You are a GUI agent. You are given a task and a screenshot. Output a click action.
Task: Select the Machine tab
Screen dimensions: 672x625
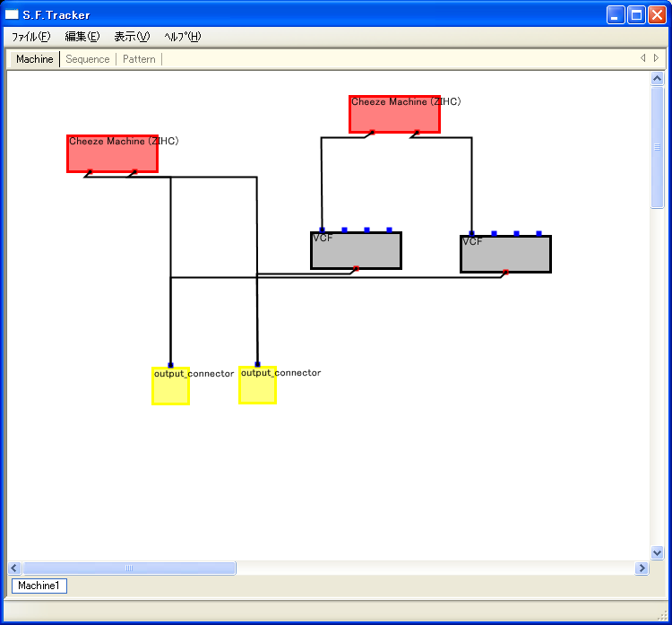pos(35,59)
